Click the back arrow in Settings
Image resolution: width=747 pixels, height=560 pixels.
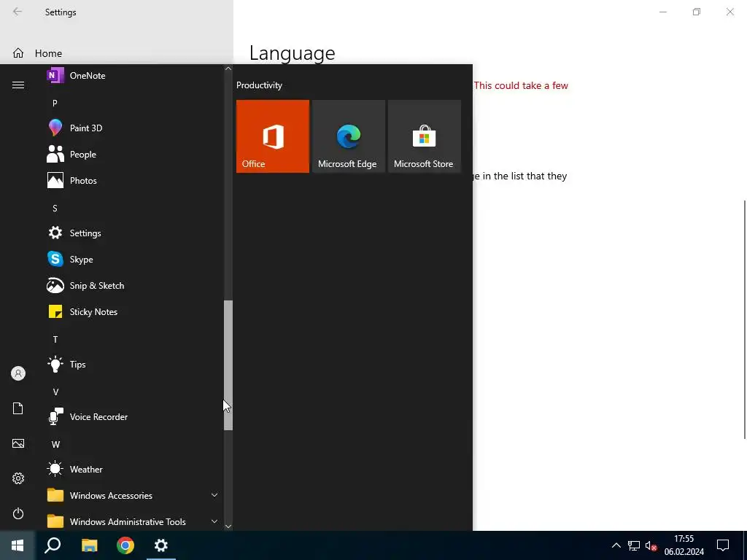(x=18, y=12)
